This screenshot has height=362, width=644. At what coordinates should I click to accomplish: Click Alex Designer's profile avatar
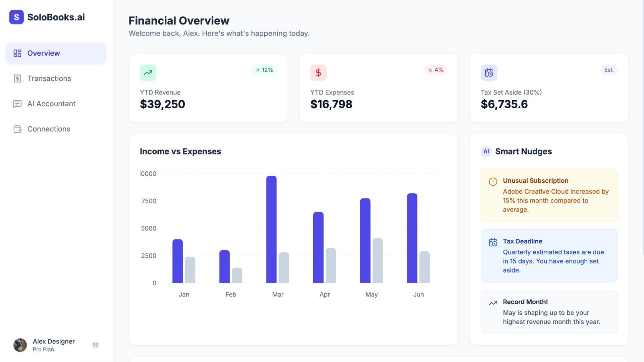point(20,345)
